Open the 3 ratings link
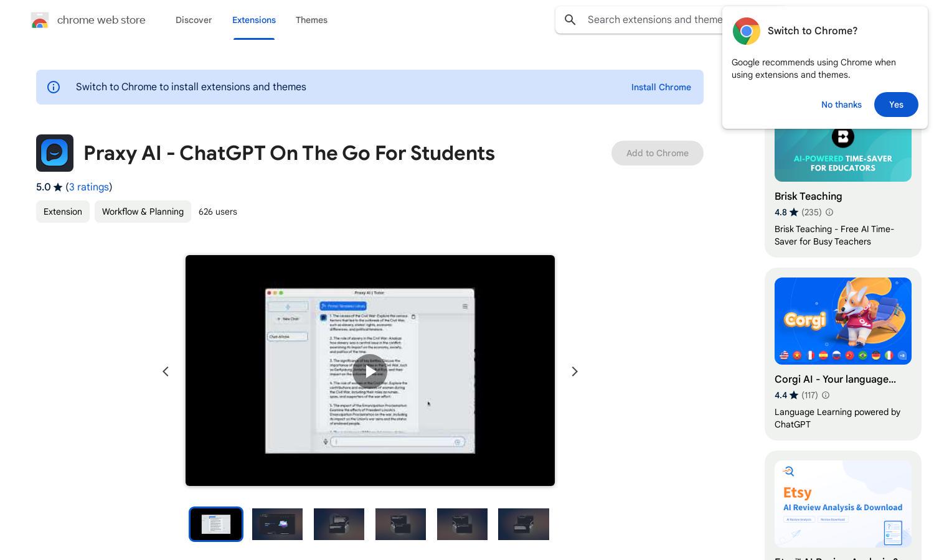This screenshot has height=560, width=934. point(89,187)
